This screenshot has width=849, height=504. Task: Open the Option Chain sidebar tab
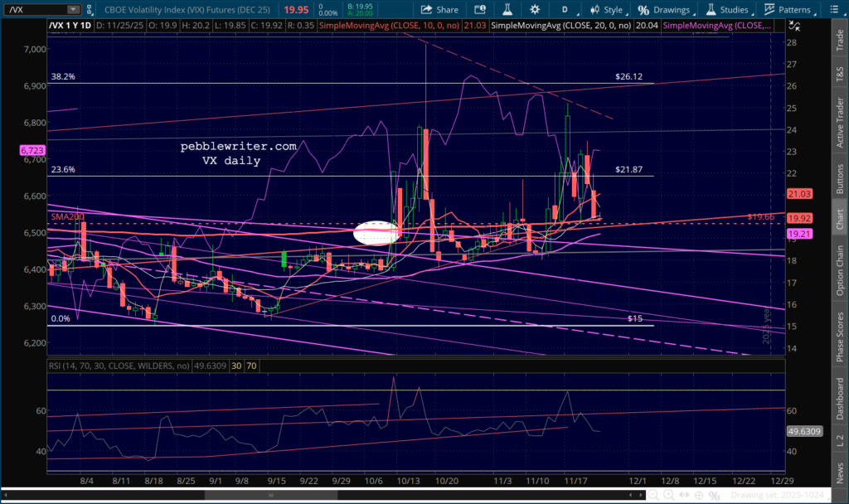click(x=840, y=271)
